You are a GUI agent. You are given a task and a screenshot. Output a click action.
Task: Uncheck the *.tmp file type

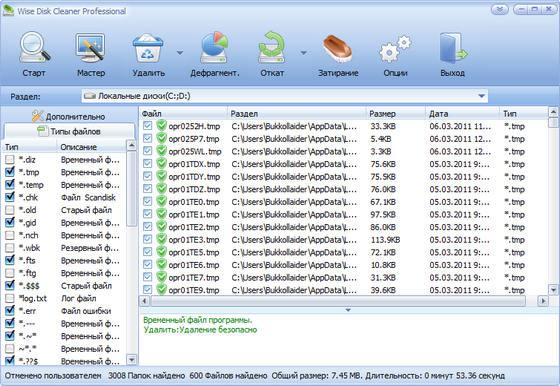coord(10,172)
